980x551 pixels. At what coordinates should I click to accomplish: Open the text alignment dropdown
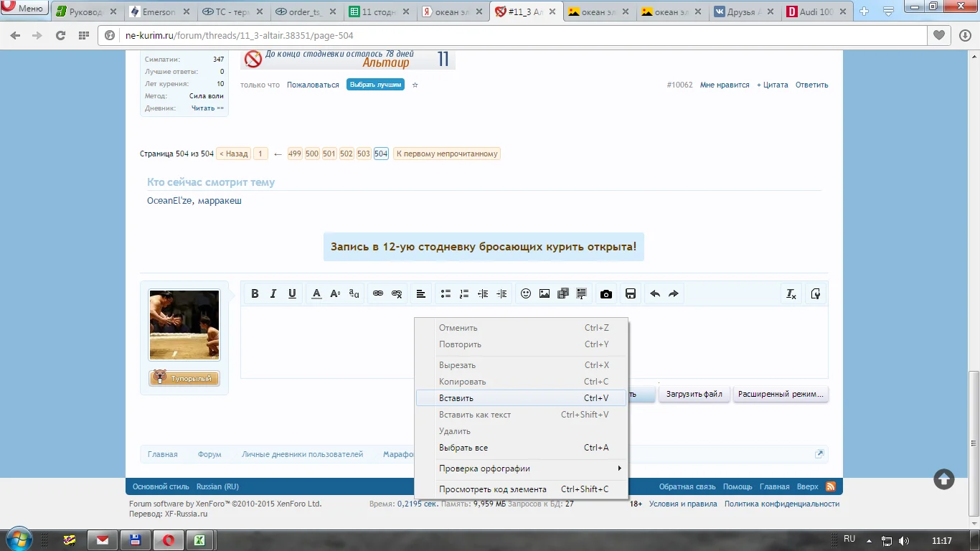pyautogui.click(x=421, y=294)
